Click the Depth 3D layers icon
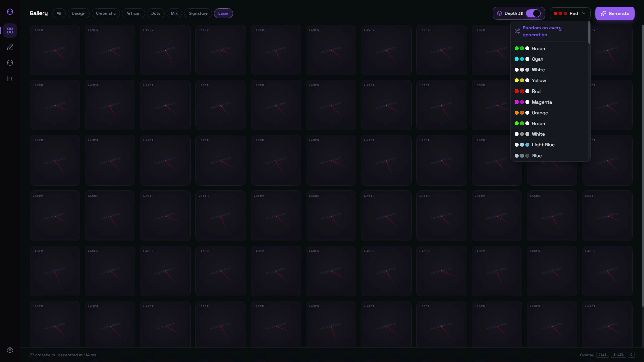Image resolution: width=644 pixels, height=362 pixels. click(500, 13)
